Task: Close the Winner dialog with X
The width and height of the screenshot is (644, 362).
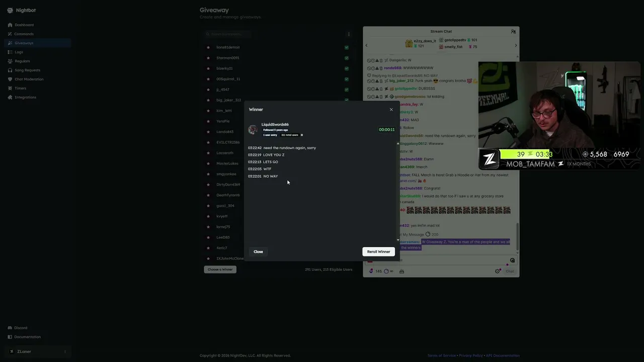Action: pos(391,110)
